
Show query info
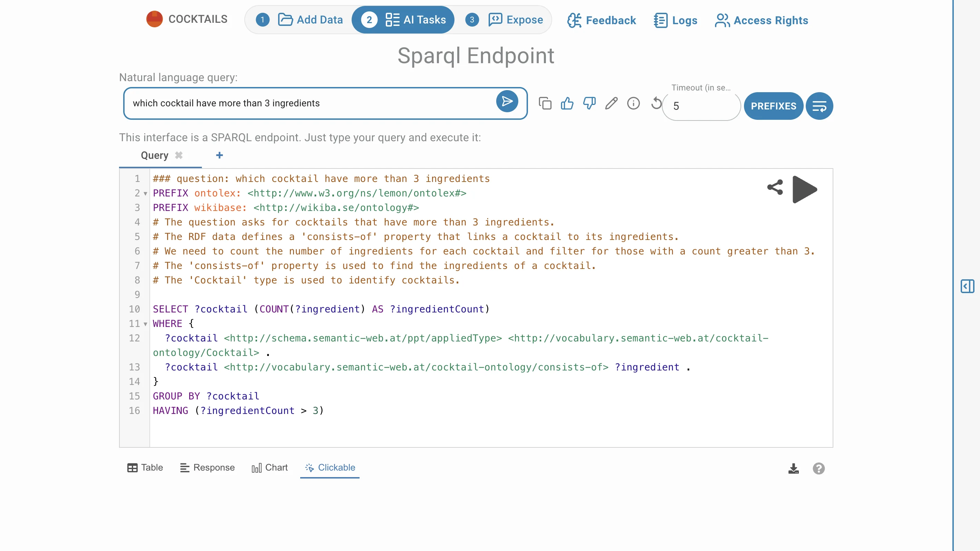(x=634, y=103)
